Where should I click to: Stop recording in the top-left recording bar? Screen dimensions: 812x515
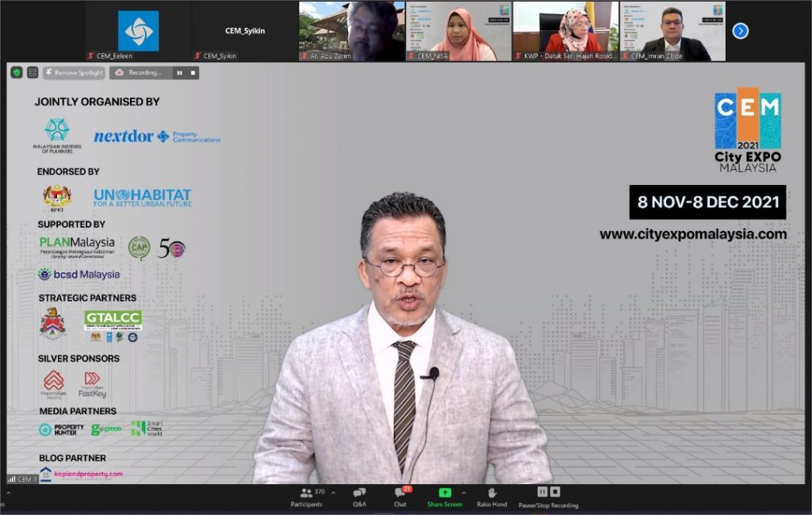193,72
